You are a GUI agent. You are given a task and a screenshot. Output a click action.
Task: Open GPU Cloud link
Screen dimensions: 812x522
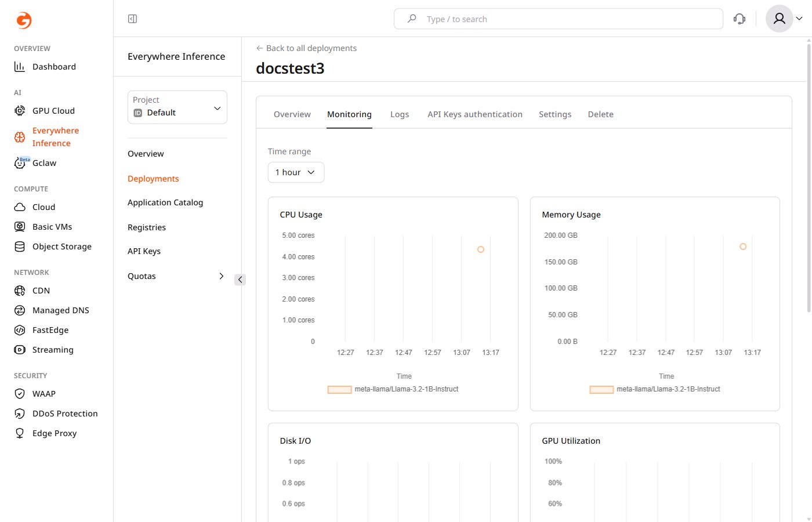tap(53, 111)
